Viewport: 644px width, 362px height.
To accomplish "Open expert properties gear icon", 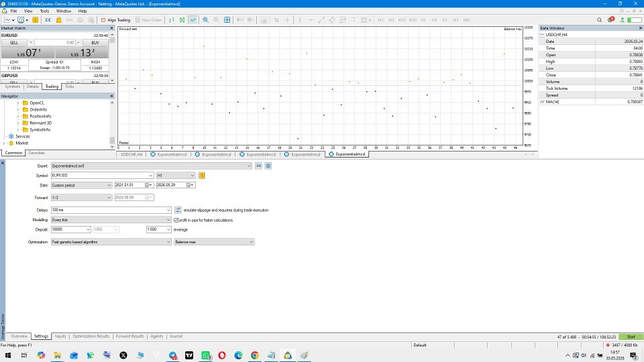I will [x=268, y=166].
